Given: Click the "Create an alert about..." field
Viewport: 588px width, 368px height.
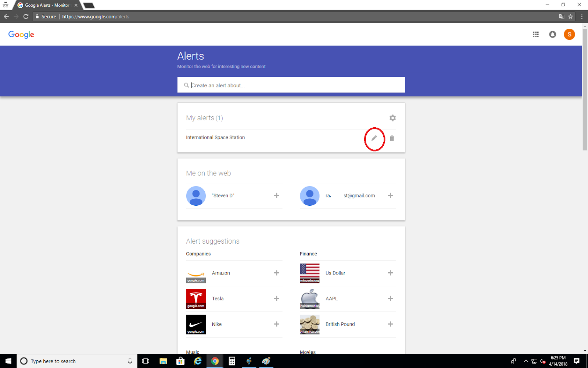Looking at the screenshot, I should tap(291, 85).
